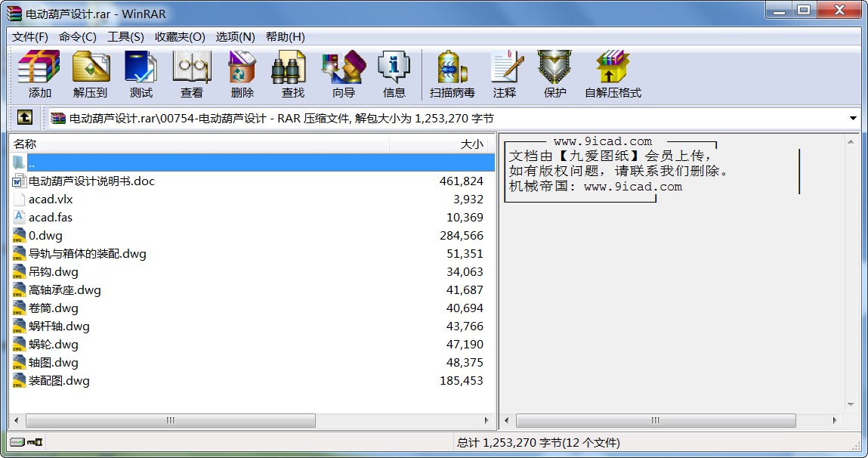Select file 0.dwg
868x458 pixels.
pos(45,235)
